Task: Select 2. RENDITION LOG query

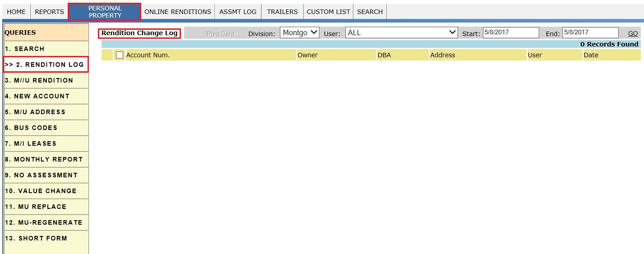Action: click(46, 65)
